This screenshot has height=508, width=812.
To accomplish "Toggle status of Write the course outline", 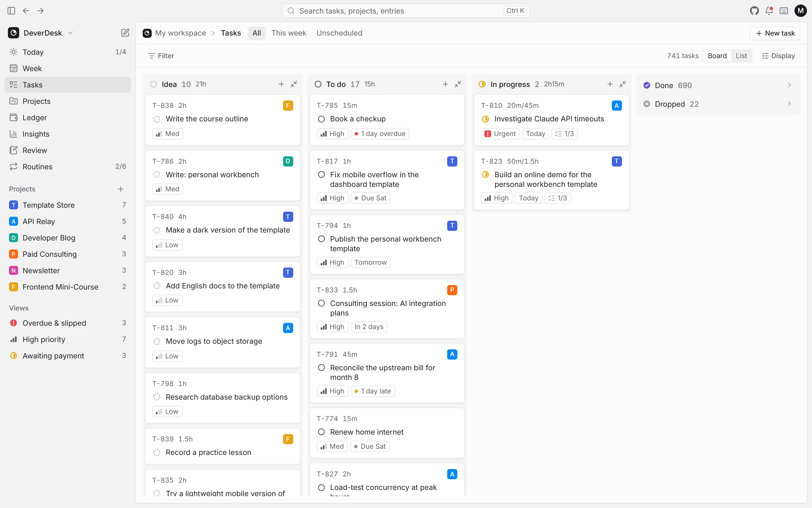I will click(157, 119).
